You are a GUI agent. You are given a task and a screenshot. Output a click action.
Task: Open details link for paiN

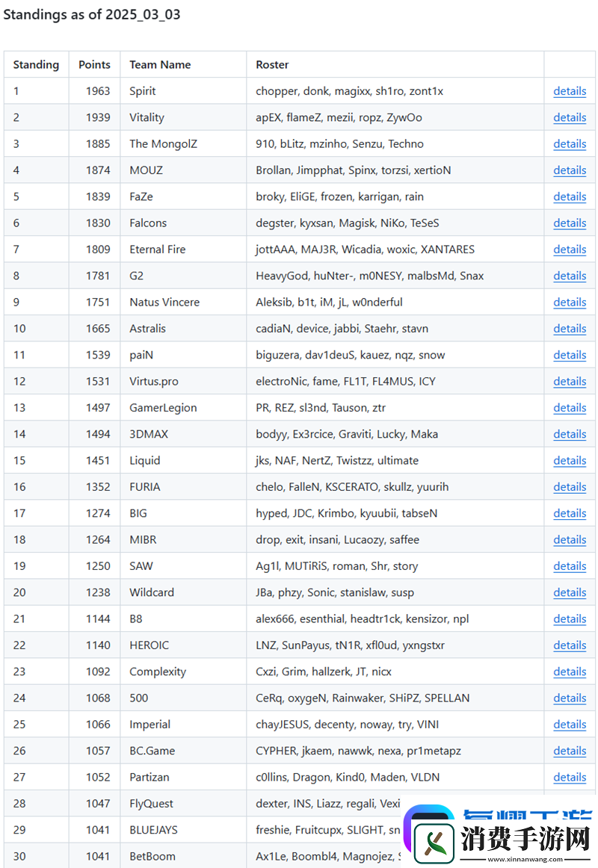pyautogui.click(x=569, y=355)
